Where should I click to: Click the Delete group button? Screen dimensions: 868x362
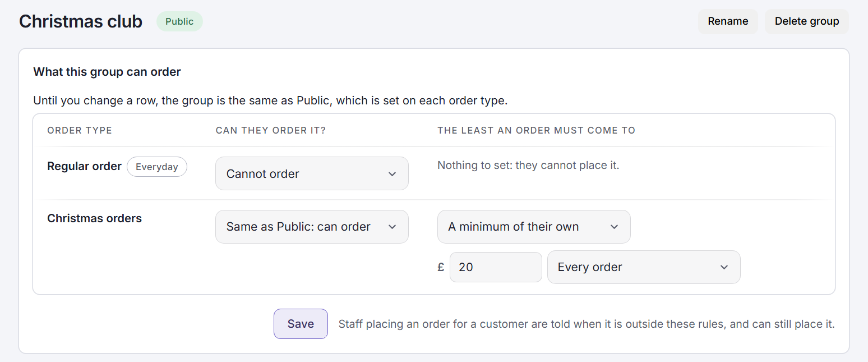point(807,21)
